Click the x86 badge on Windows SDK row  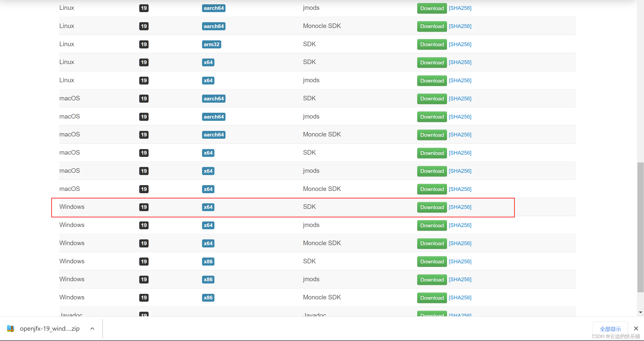[208, 262]
